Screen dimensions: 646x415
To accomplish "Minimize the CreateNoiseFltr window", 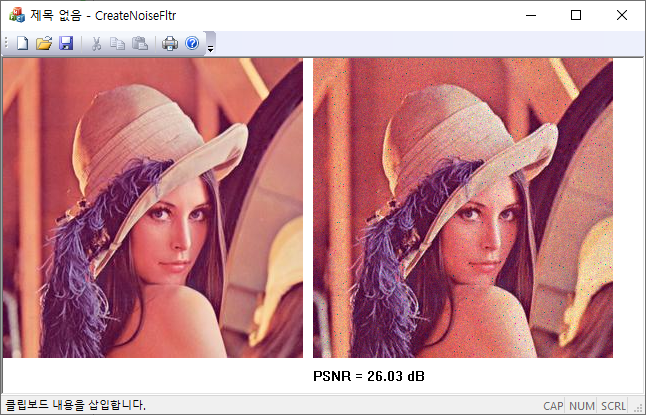I will click(x=531, y=16).
